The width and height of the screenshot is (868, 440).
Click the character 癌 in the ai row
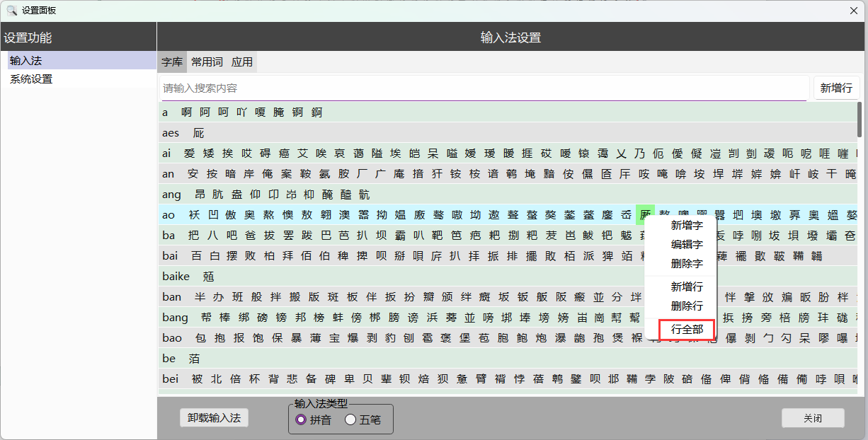click(284, 154)
